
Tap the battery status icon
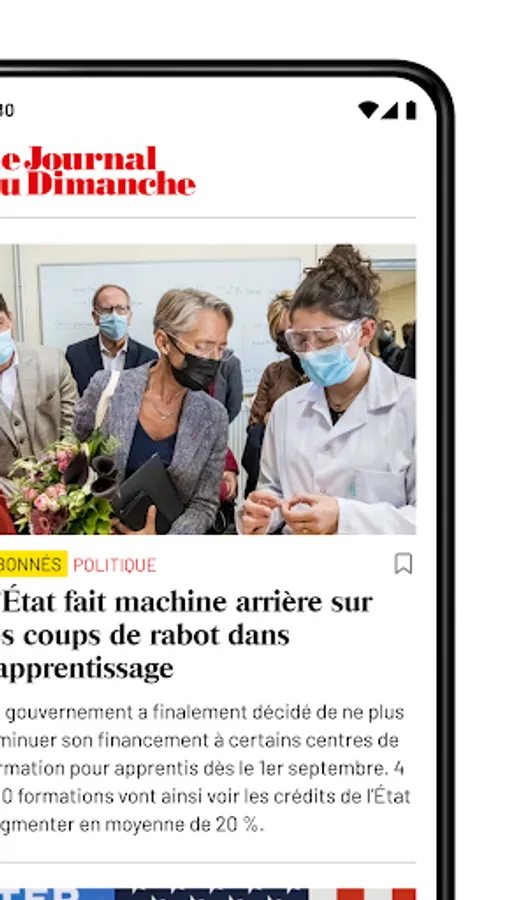point(411,110)
